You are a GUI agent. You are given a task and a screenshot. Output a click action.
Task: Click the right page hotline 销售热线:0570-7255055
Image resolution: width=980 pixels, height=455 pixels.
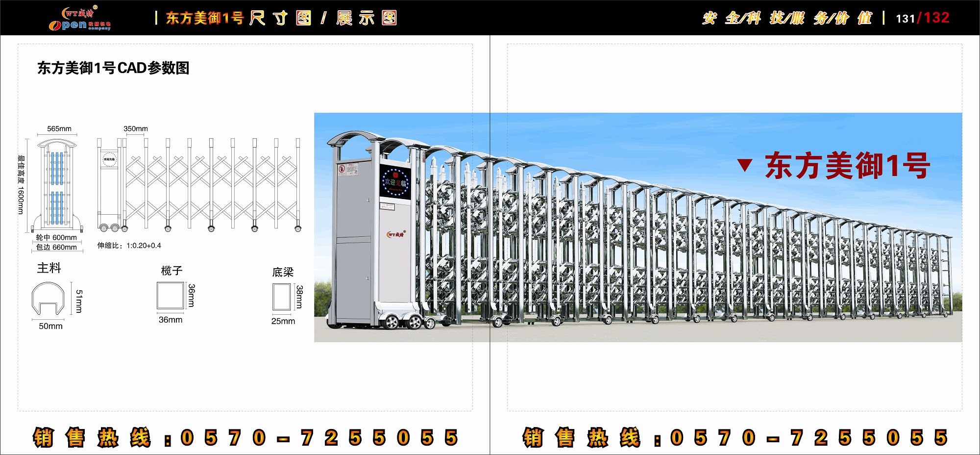point(735,437)
